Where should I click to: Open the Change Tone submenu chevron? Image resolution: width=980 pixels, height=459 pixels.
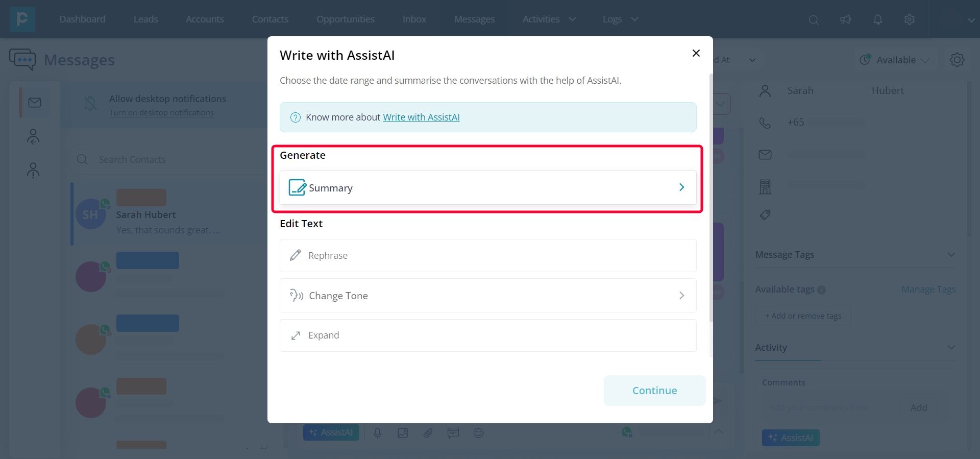pyautogui.click(x=681, y=296)
